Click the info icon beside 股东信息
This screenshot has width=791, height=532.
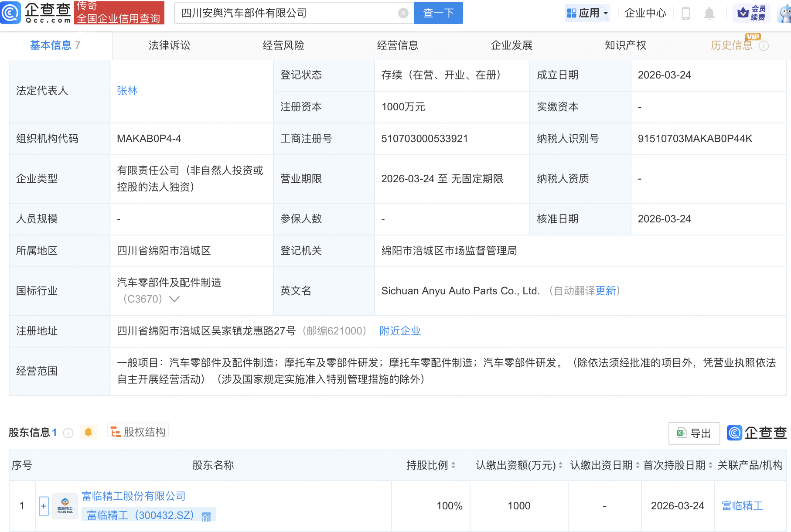[x=68, y=433]
